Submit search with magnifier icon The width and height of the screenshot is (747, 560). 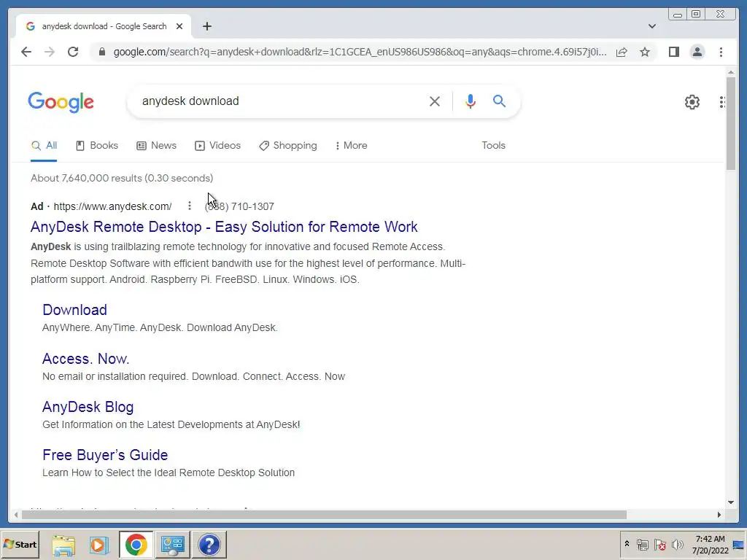tap(499, 101)
